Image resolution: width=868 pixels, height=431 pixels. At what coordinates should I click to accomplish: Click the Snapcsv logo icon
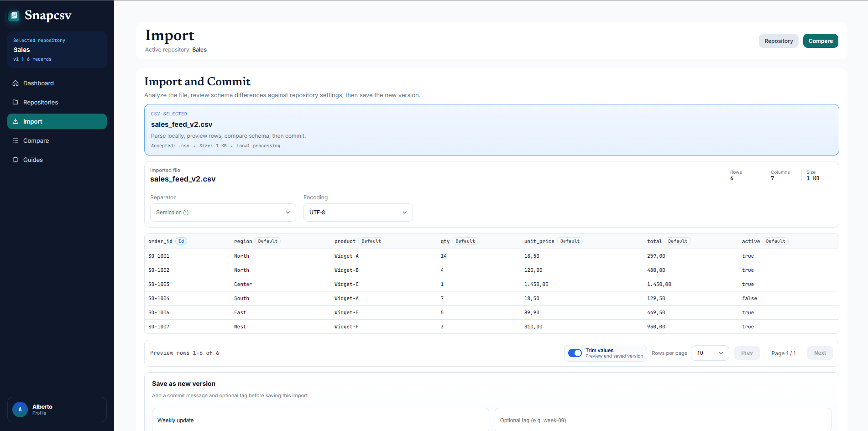tap(14, 16)
